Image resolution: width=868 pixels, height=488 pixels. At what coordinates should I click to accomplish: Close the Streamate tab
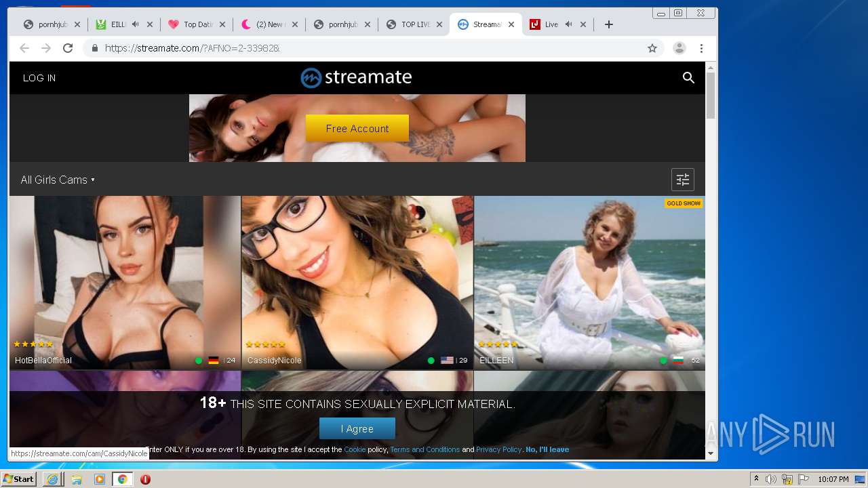pyautogui.click(x=511, y=24)
